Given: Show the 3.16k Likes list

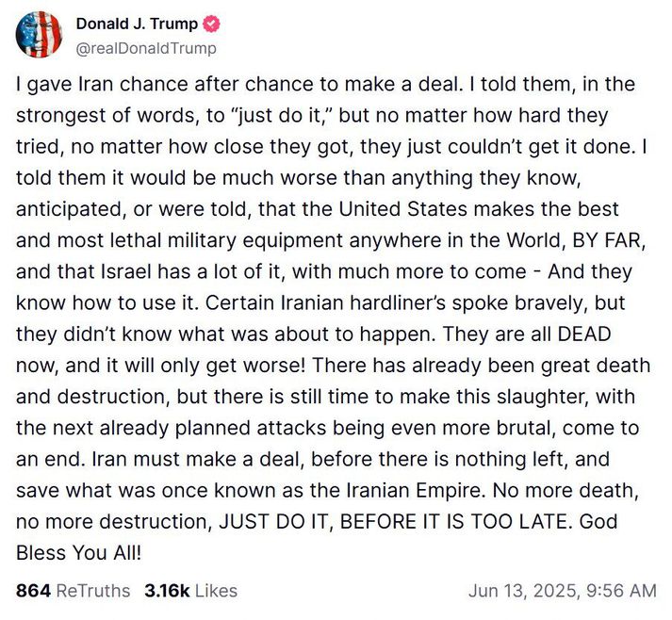Looking at the screenshot, I should click(190, 591).
